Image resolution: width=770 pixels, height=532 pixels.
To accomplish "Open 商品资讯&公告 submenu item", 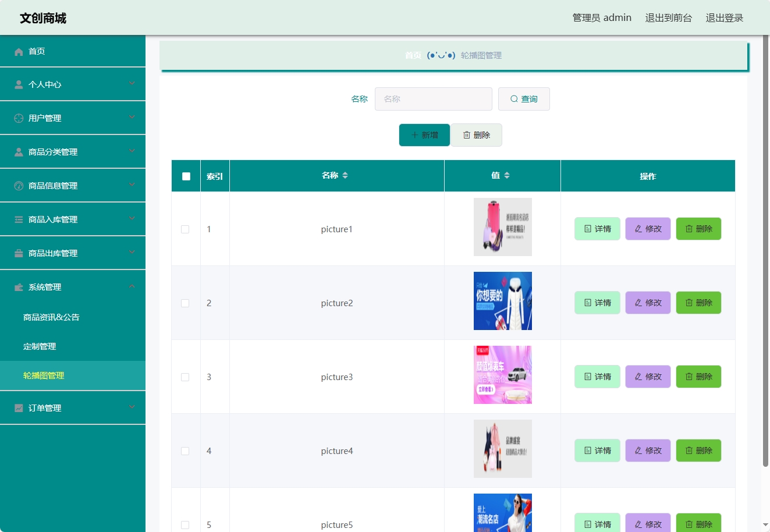I will (x=73, y=317).
